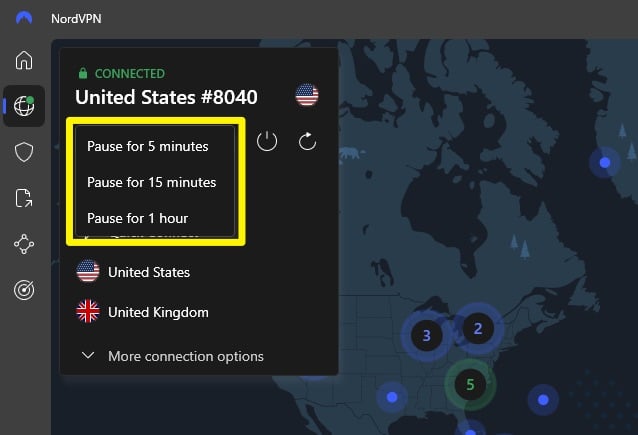The height and width of the screenshot is (435, 638).
Task: Click the CONNECTED status text
Action: (x=130, y=74)
